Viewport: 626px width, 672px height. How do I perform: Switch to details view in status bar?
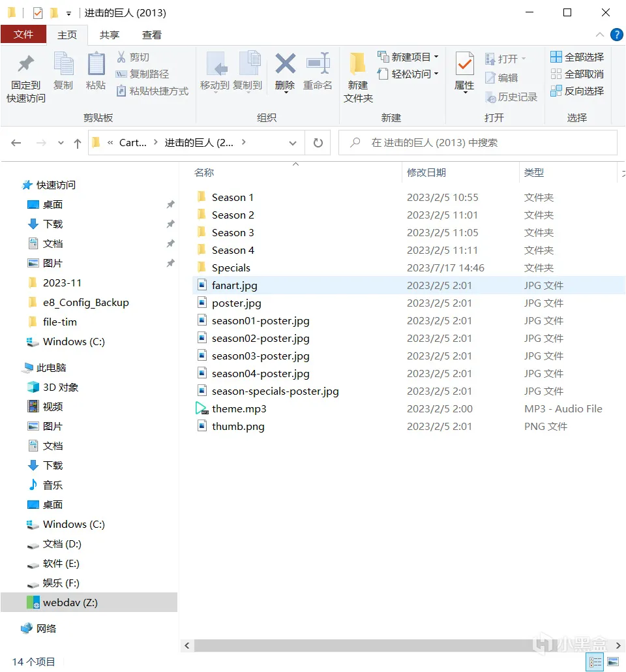[595, 662]
